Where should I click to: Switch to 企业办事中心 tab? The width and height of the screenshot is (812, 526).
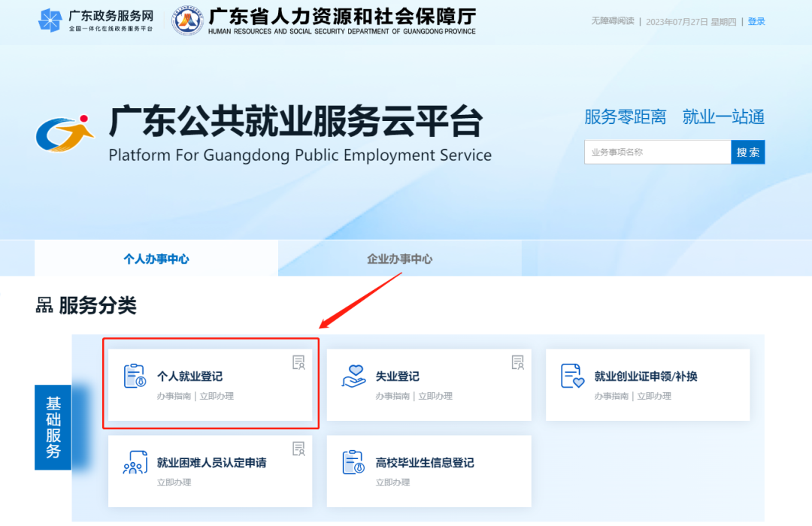pyautogui.click(x=400, y=258)
